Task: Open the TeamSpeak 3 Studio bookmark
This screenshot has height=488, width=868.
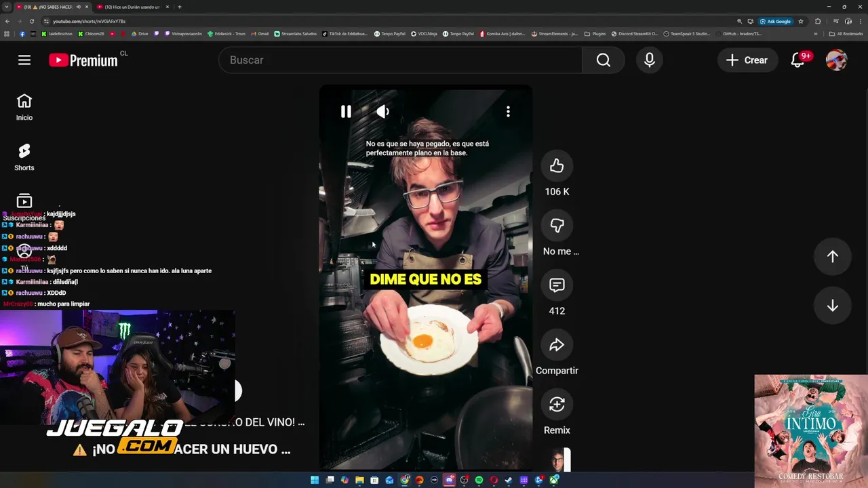Action: (x=686, y=33)
